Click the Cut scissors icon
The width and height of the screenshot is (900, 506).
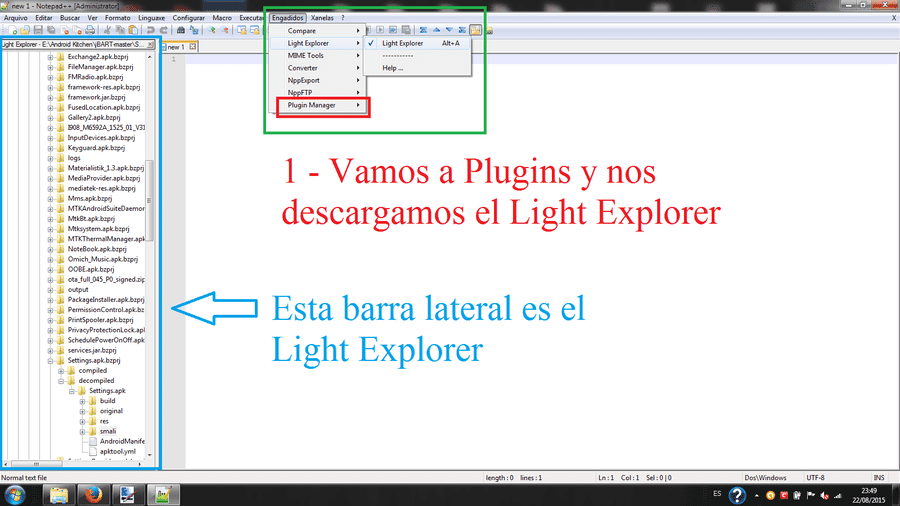[107, 30]
